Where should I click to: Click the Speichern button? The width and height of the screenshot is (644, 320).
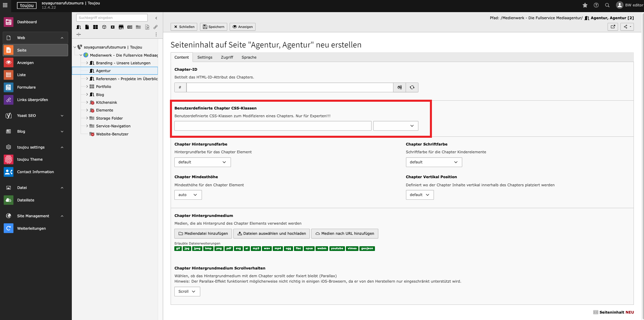click(x=213, y=27)
